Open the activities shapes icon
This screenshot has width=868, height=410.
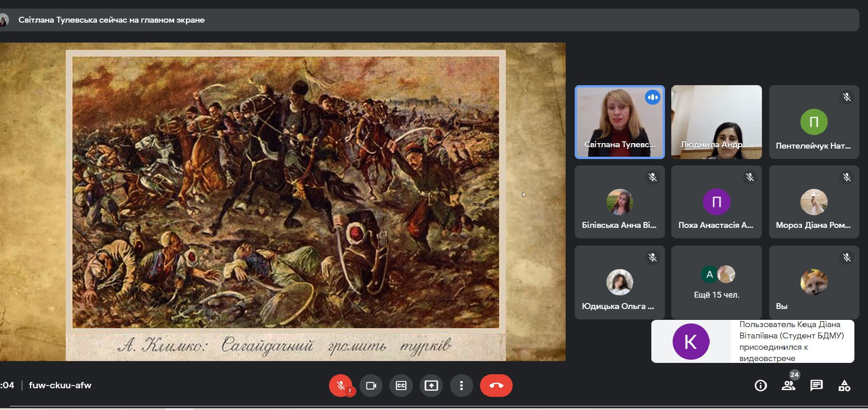pos(844,386)
